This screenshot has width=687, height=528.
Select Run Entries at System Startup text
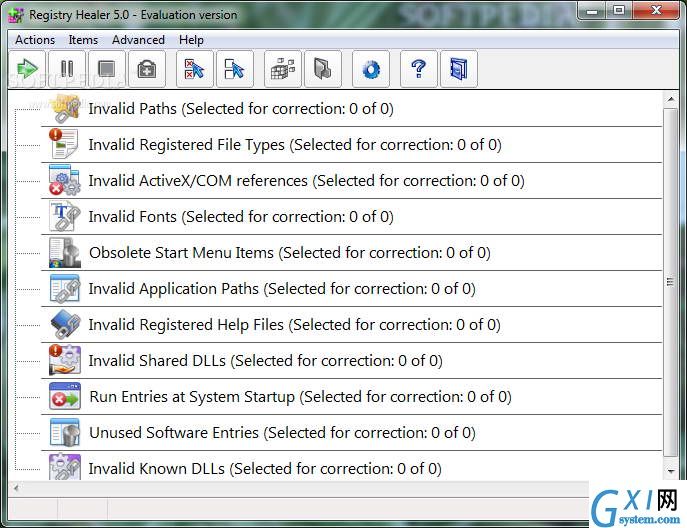(x=300, y=397)
